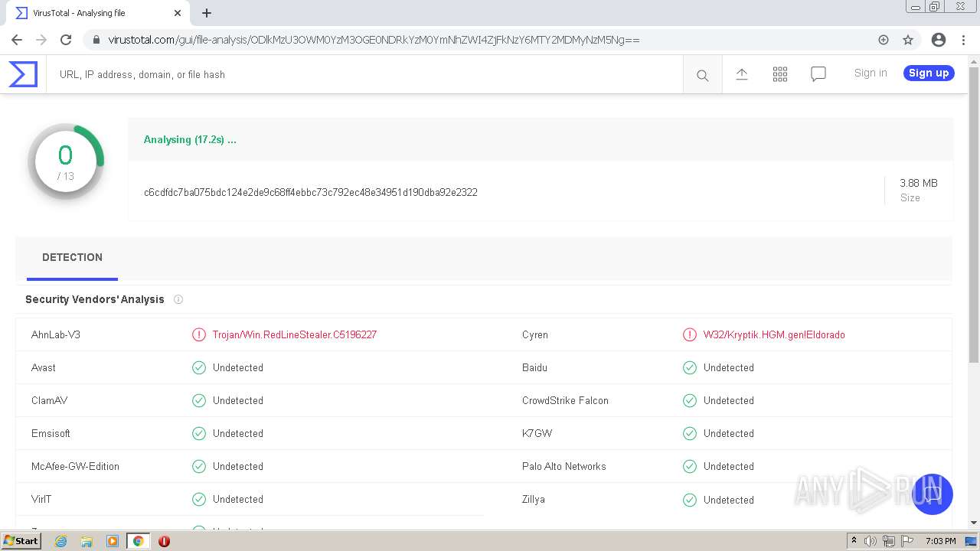Click the ClamAV undetected checkmark icon

click(x=199, y=400)
